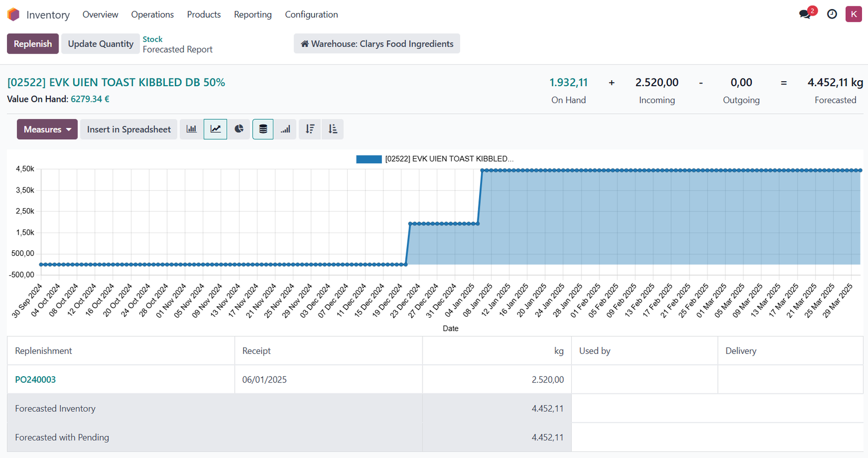Toggle cumulative chart mode
868x458 pixels.
(x=285, y=129)
